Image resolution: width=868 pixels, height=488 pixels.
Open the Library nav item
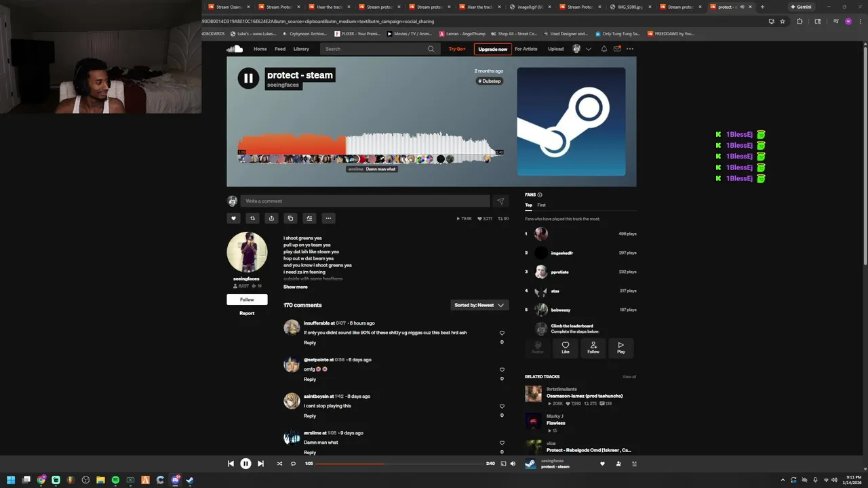tap(301, 49)
